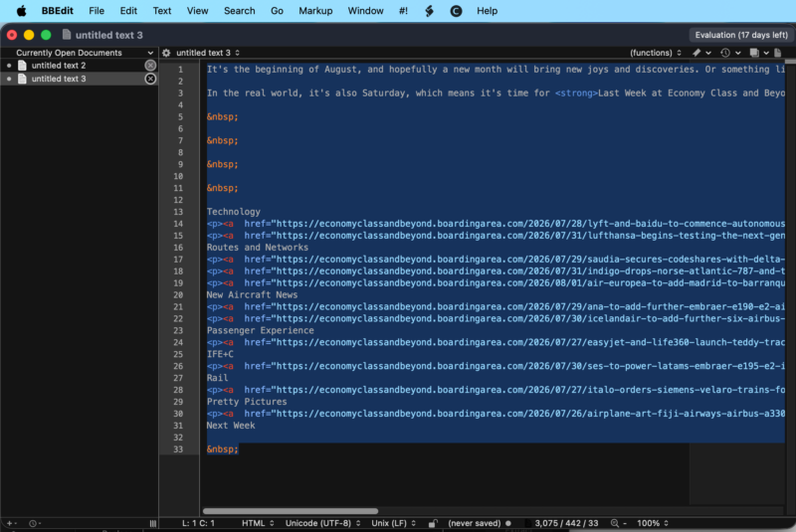This screenshot has width=796, height=532.
Task: Open the recent documents clock menu in sidebar footer
Action: 35,523
